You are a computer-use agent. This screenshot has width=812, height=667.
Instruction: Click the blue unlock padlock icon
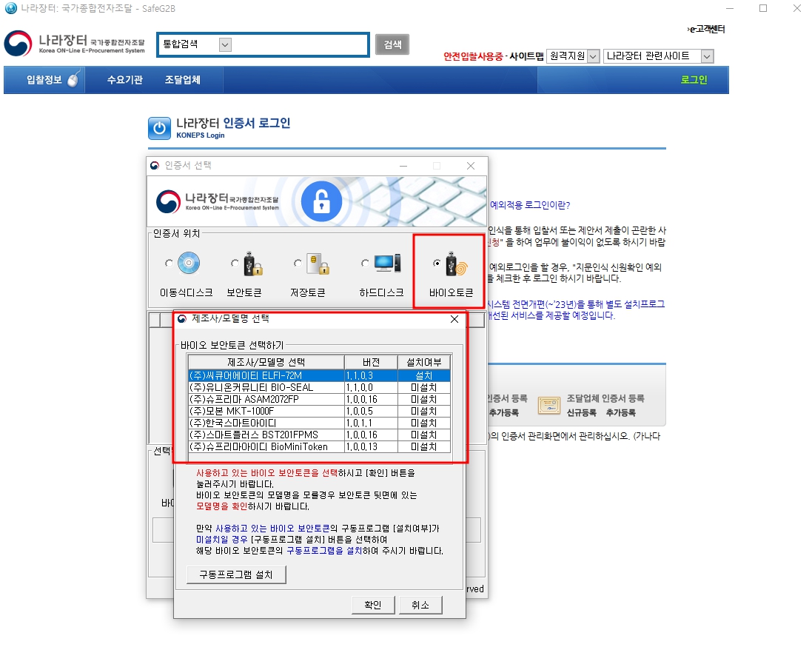click(x=321, y=201)
